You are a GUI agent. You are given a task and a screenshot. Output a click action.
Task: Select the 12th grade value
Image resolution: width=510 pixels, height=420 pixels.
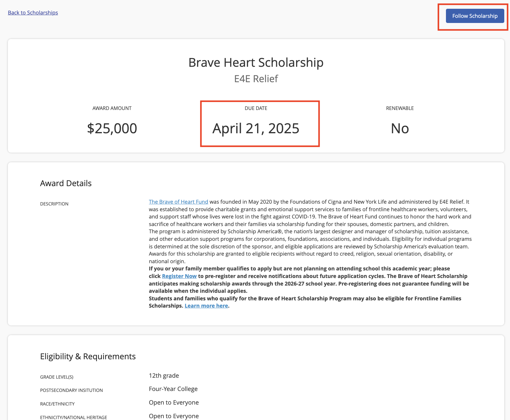[164, 376]
